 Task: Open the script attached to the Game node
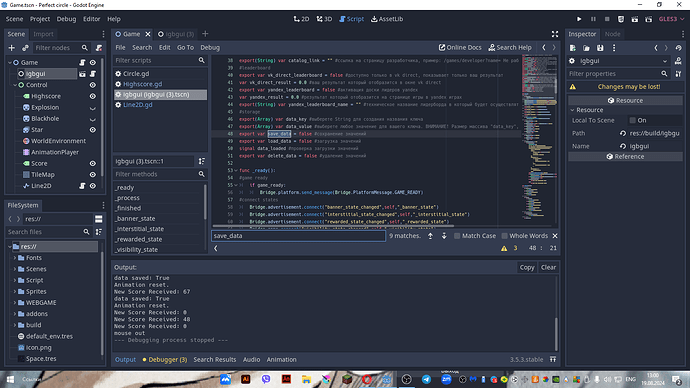point(82,62)
